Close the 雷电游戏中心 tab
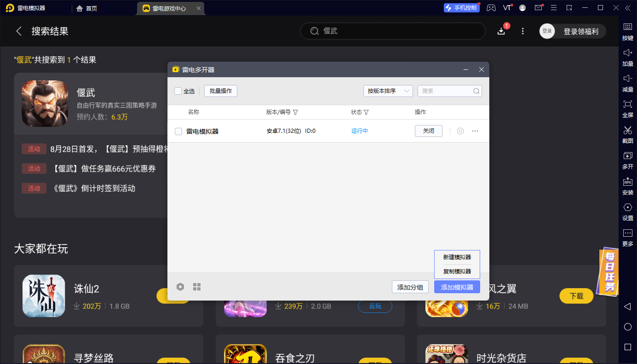 (x=198, y=8)
